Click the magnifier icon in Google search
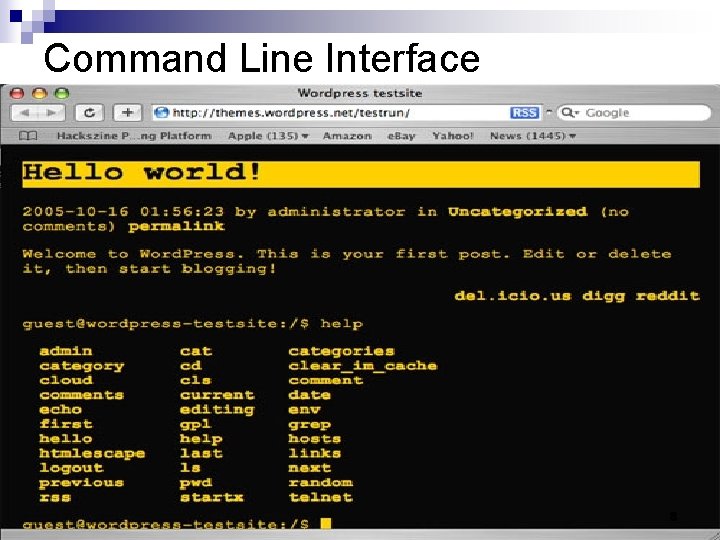 [x=568, y=112]
